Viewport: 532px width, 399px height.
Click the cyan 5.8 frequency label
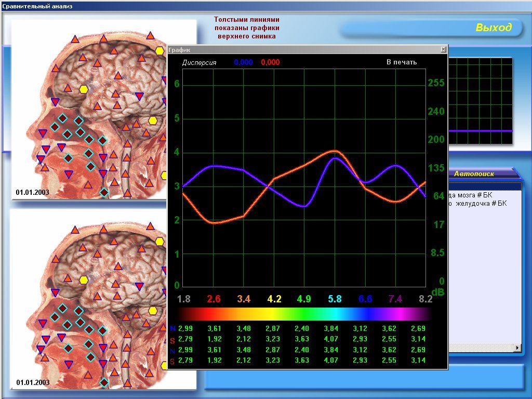pos(335,299)
